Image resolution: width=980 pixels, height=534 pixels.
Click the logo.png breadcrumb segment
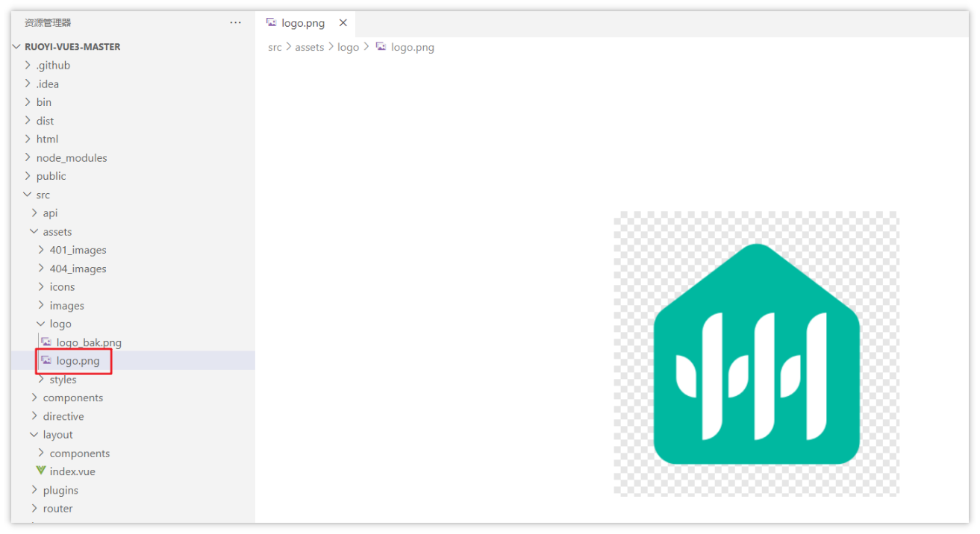(413, 47)
